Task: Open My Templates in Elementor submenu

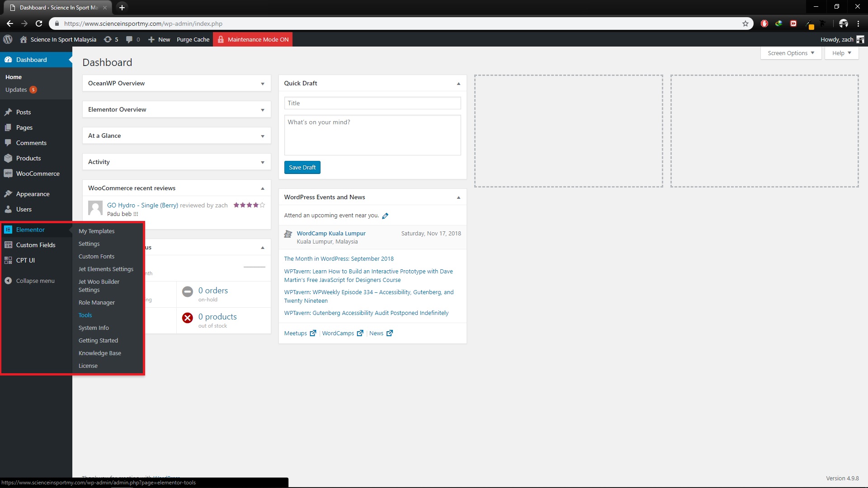Action: coord(96,231)
